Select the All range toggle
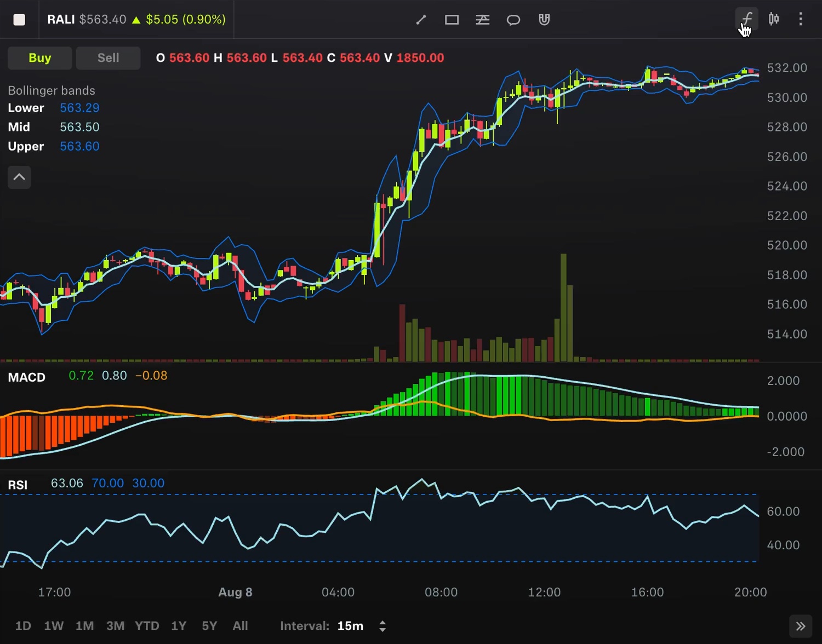The height and width of the screenshot is (644, 822). 240,625
